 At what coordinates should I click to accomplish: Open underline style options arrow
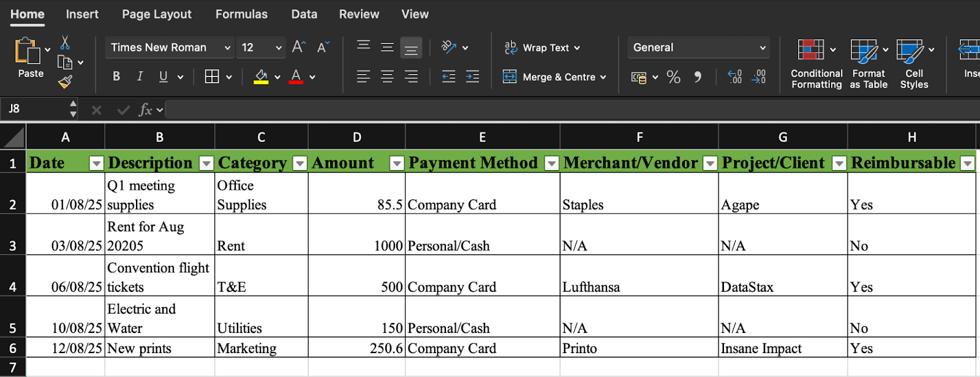pyautogui.click(x=180, y=77)
